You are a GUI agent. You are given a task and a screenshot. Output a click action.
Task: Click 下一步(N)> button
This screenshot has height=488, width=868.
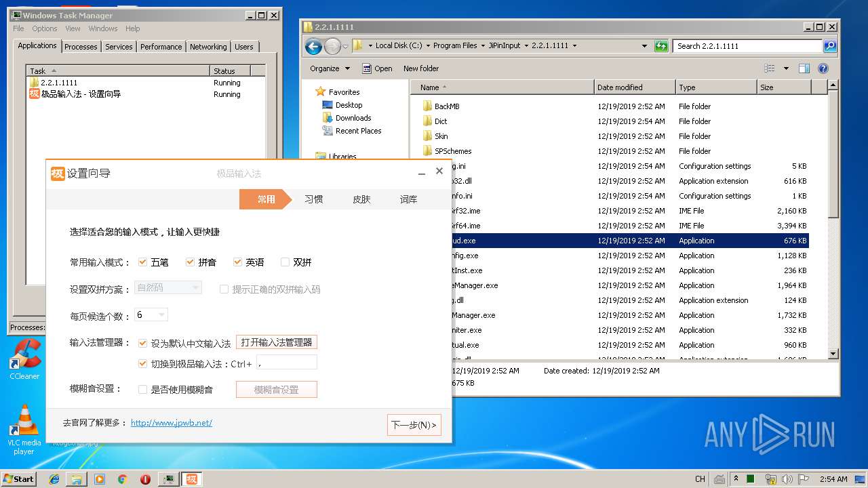tap(414, 425)
